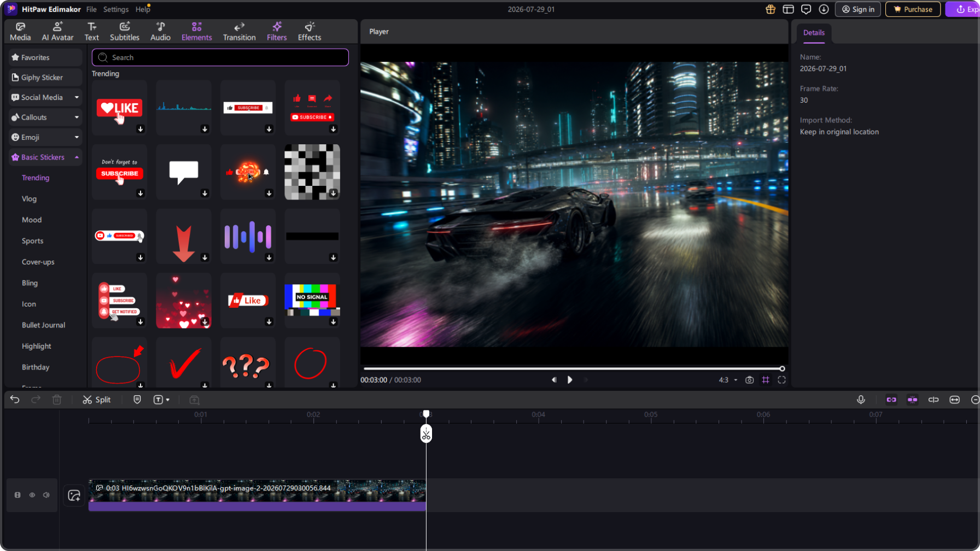
Task: Click the elements Search field
Action: pos(220,57)
